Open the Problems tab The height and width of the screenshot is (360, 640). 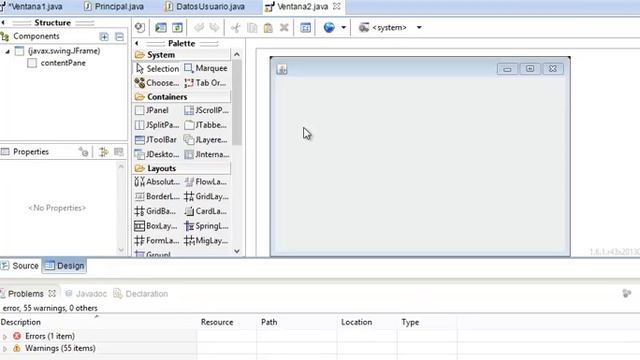25,293
